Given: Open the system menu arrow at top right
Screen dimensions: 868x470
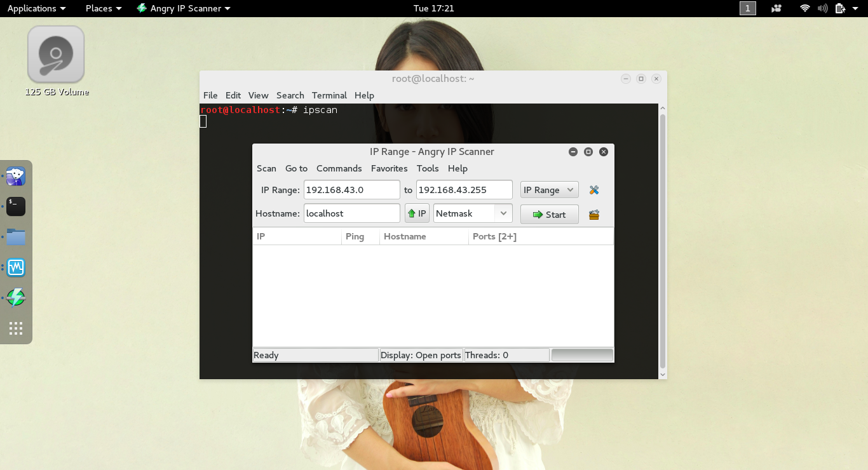Looking at the screenshot, I should click(x=855, y=9).
